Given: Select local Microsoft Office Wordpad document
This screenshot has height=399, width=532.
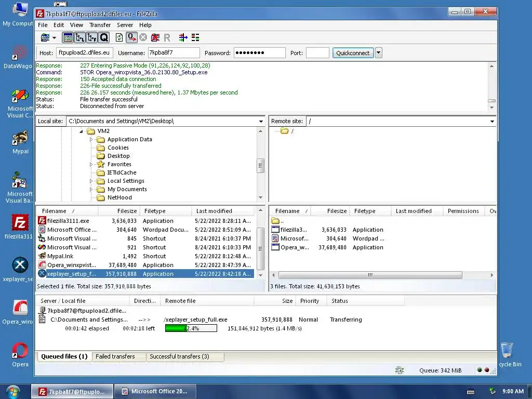Looking at the screenshot, I should click(145, 230).
